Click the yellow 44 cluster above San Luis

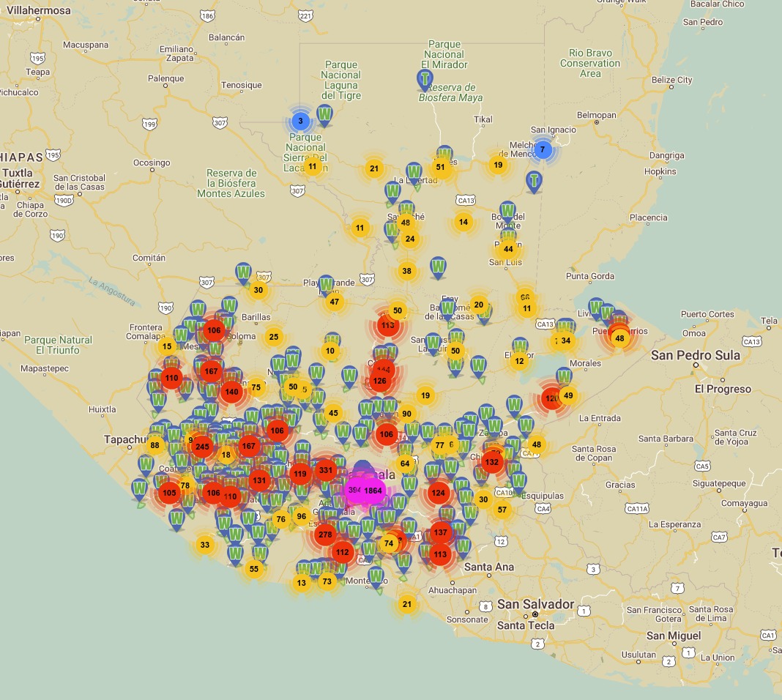(x=508, y=249)
